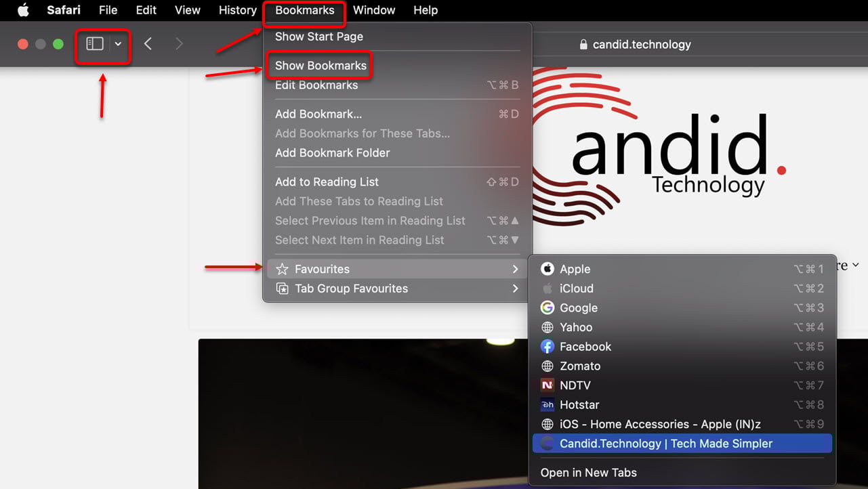This screenshot has height=489, width=868.
Task: Click the Google favicon in Favourites
Action: [x=547, y=307]
